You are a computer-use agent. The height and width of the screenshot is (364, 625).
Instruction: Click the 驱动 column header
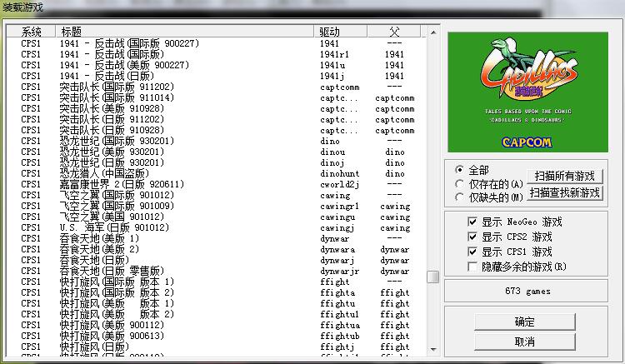[x=330, y=31]
